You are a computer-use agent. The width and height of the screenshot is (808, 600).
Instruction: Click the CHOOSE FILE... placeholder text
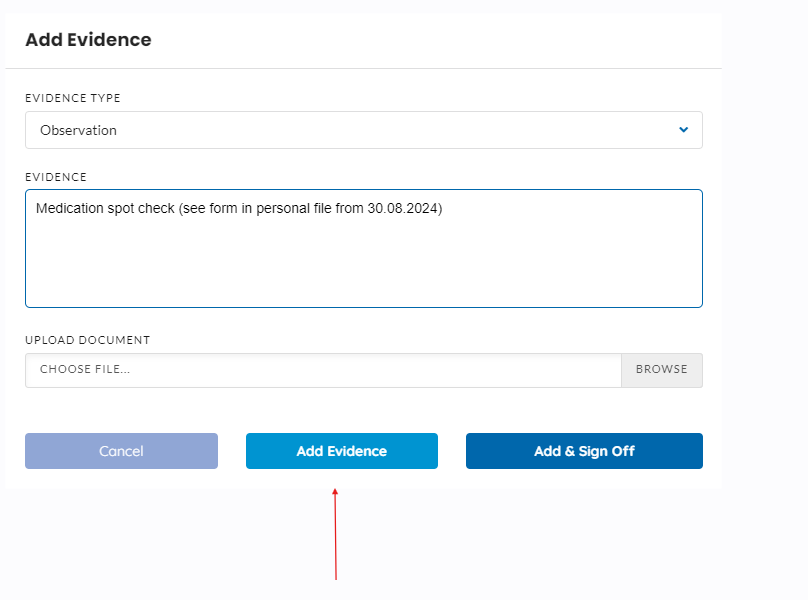tap(85, 369)
